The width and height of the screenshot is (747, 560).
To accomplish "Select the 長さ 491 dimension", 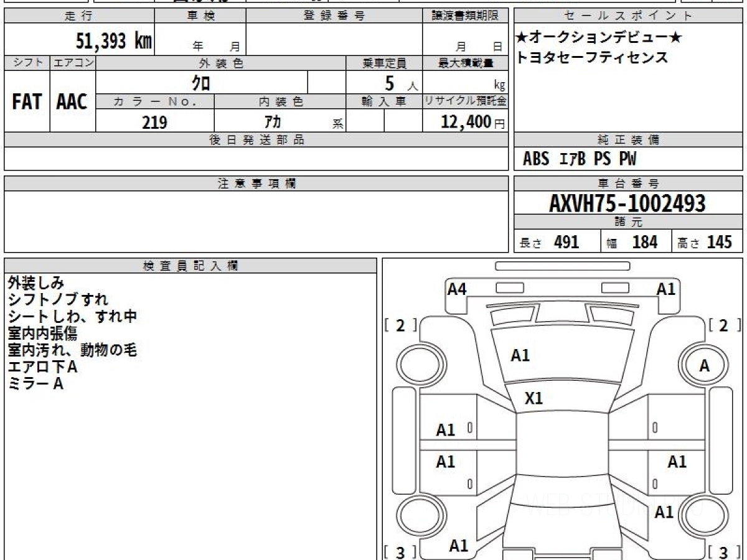I will pos(550,243).
